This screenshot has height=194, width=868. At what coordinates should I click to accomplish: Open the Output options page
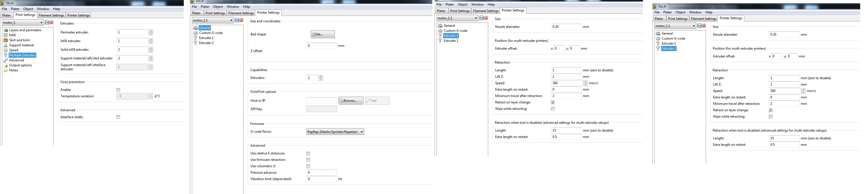point(20,65)
